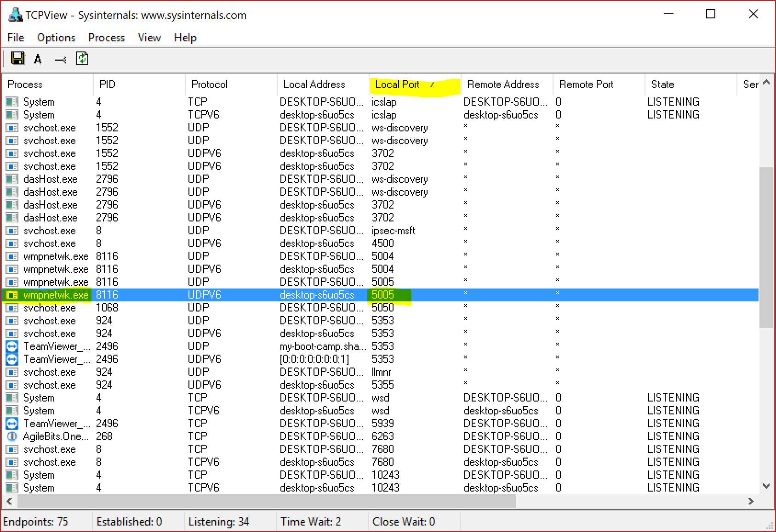Click the svchost.exe icon on the port 5355 row

click(x=12, y=385)
